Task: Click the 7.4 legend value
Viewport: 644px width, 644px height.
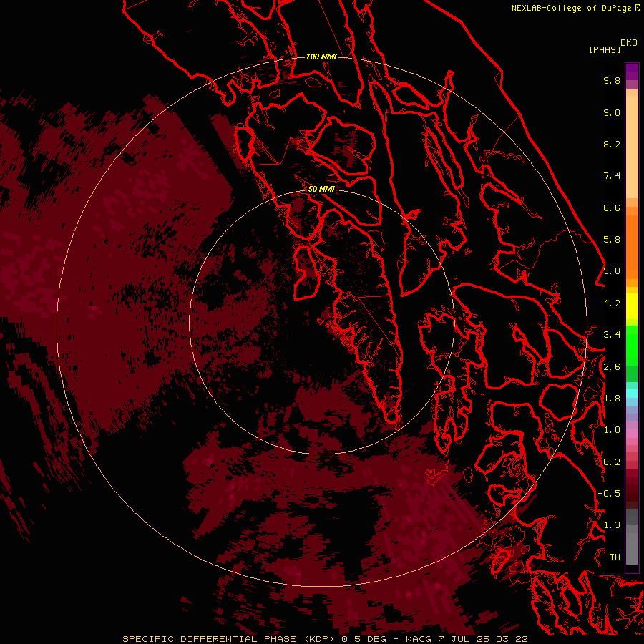Action: 612,176
